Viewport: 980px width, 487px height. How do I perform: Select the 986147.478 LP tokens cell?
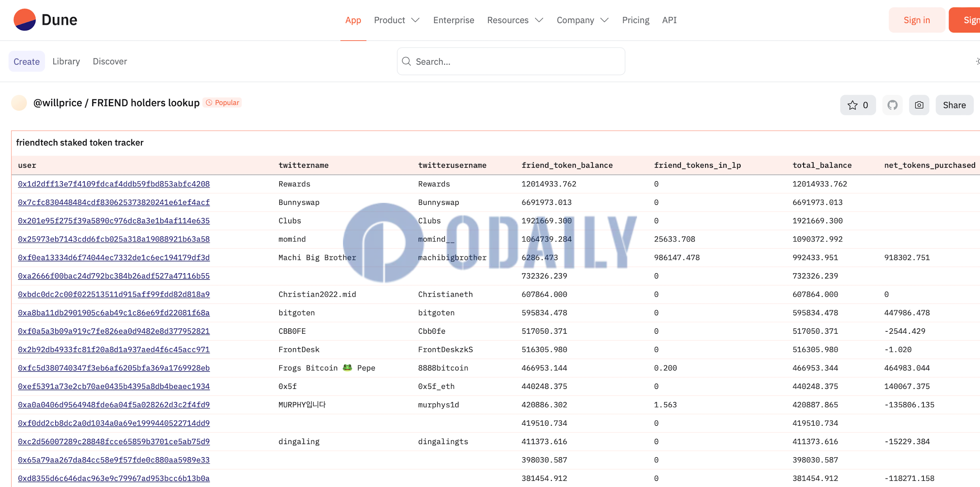tap(677, 258)
